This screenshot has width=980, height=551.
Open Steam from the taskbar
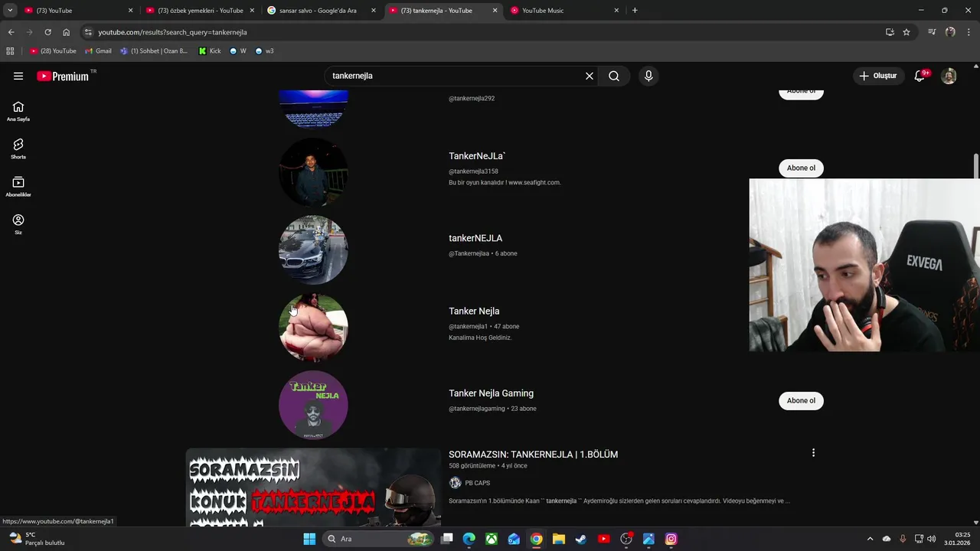click(x=581, y=539)
